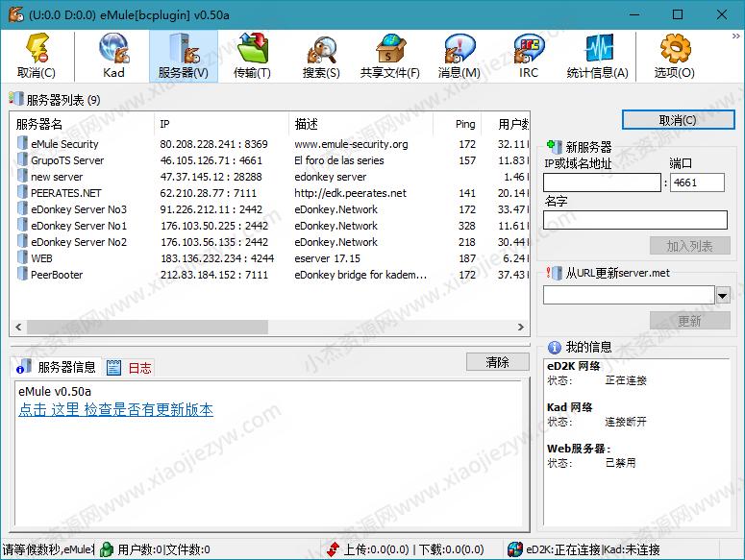Click 用户数:0|文件数:0 status text
This screenshot has height=560, width=745.
coord(164,549)
